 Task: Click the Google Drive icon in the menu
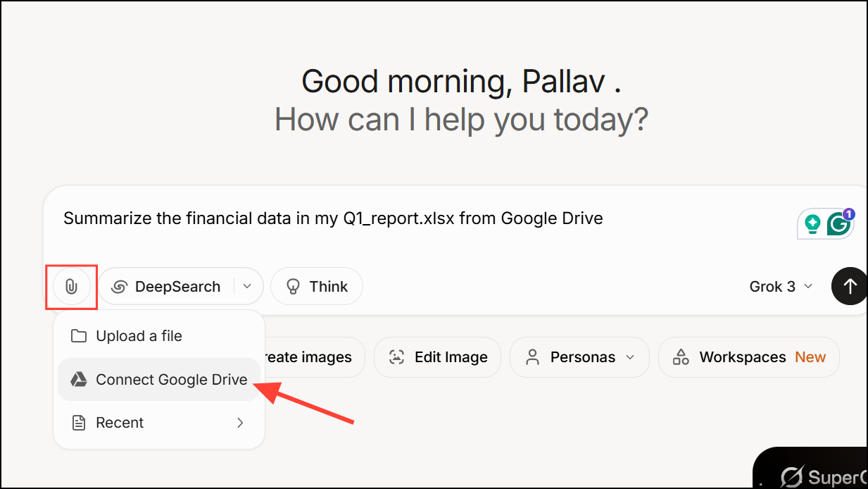78,379
